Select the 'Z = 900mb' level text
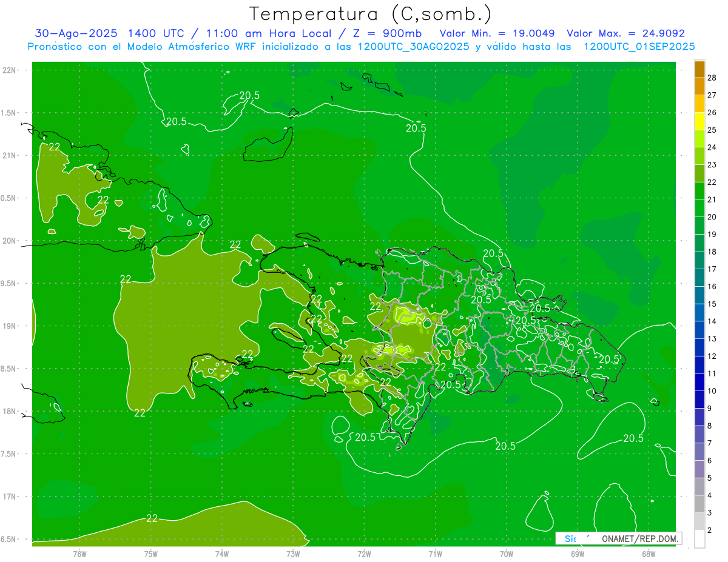Screen dimensions: 728x562 (x=388, y=33)
